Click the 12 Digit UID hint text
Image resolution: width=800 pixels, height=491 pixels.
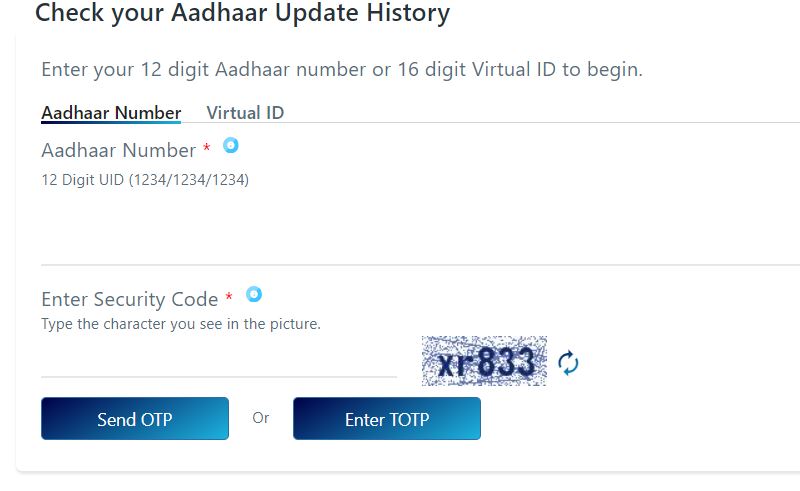(x=145, y=180)
